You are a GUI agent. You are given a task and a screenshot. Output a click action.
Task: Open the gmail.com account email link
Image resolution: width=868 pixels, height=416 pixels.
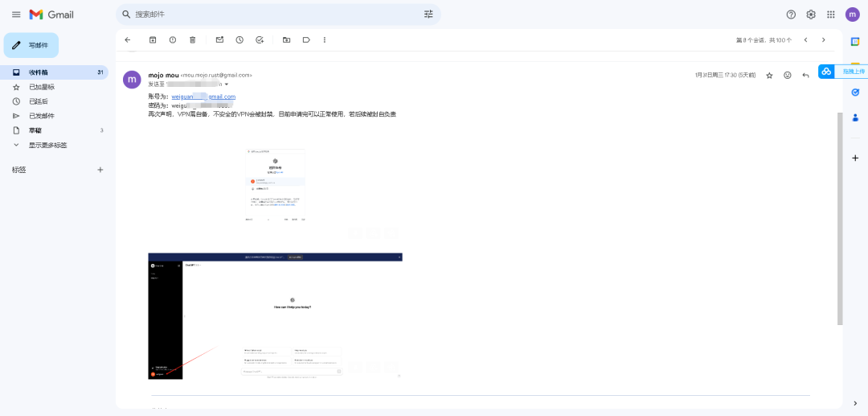(x=203, y=97)
